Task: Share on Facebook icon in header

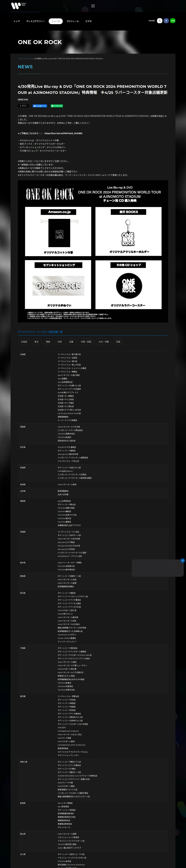Action: (166, 21)
